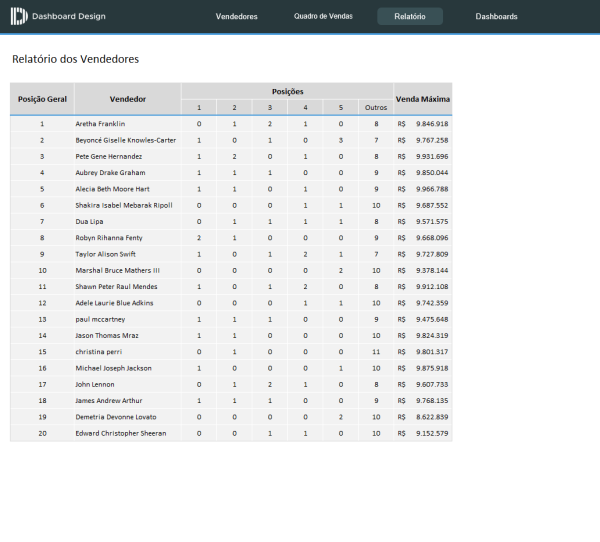Click the Outros sub-column header

pyautogui.click(x=375, y=108)
